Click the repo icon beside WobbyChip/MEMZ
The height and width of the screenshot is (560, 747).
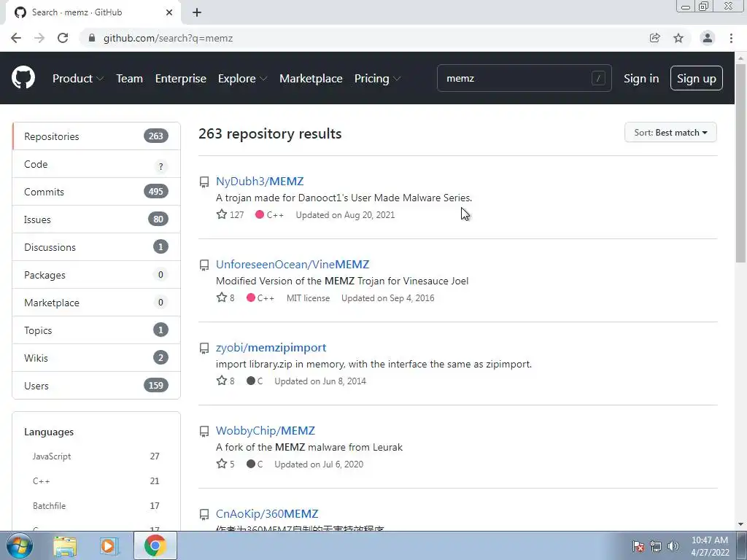pos(204,432)
